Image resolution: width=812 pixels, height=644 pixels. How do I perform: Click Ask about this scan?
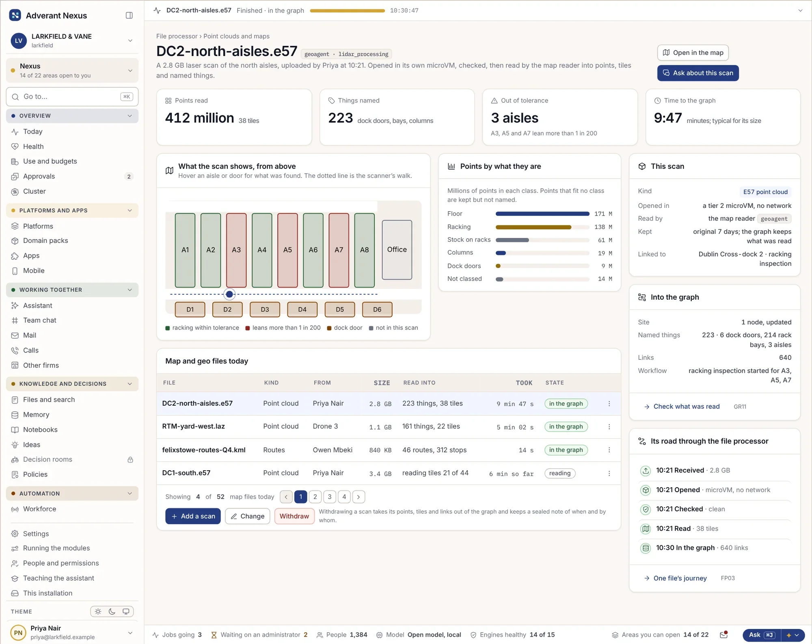pyautogui.click(x=698, y=73)
